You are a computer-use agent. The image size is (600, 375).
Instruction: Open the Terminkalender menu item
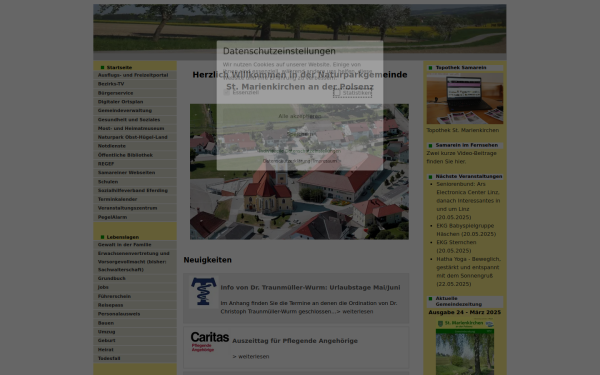pyautogui.click(x=135, y=199)
